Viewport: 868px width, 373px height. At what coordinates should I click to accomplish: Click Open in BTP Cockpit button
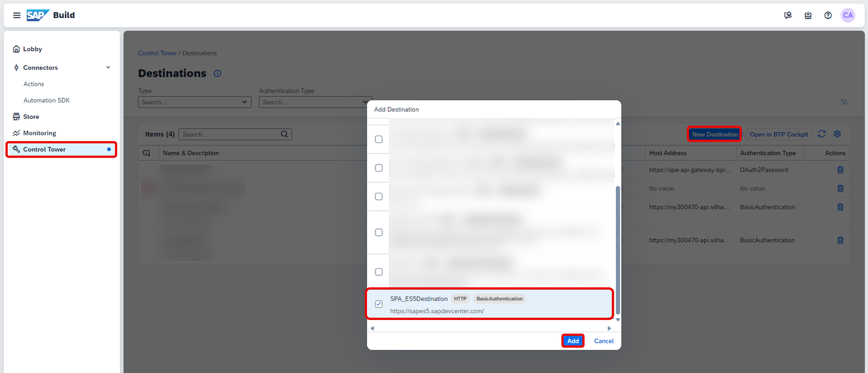pyautogui.click(x=779, y=134)
